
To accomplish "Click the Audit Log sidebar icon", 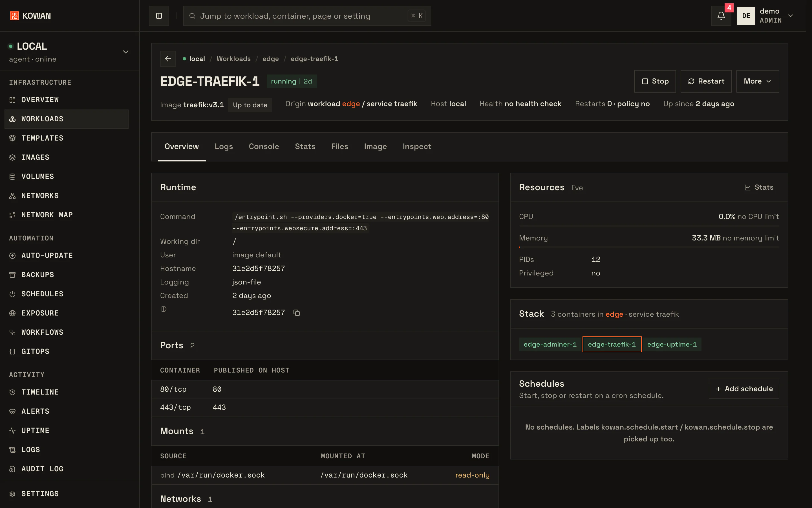I will point(12,468).
